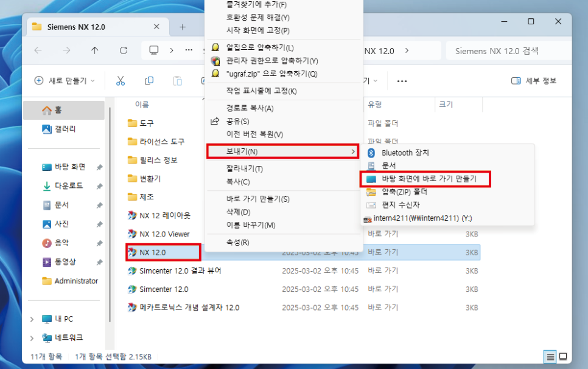Click the Paste clipboard icon in toolbar
This screenshot has height=369, width=588.
[177, 80]
